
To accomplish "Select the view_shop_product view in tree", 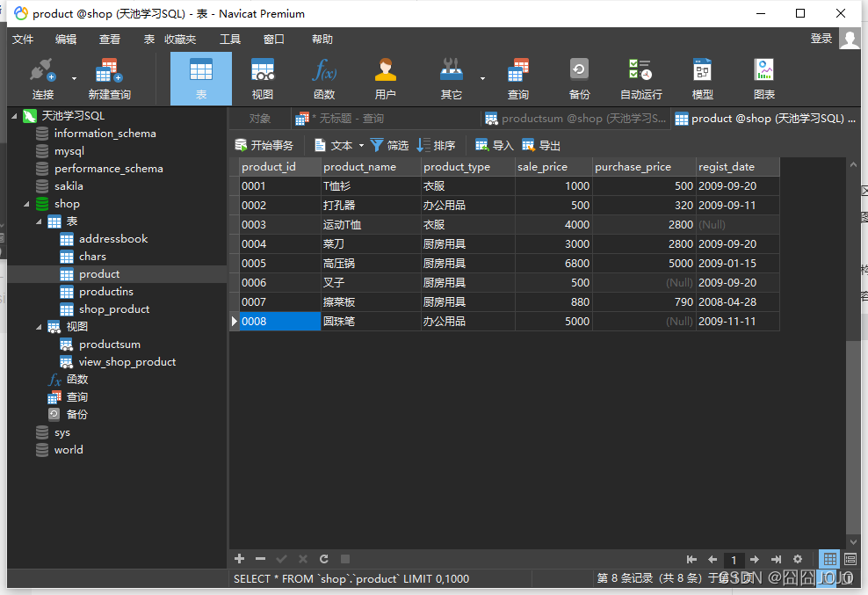I will [x=127, y=362].
